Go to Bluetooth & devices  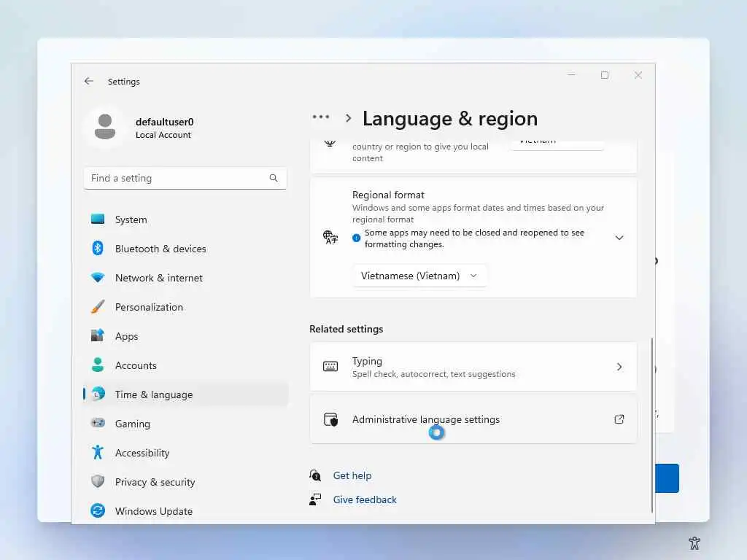pos(186,249)
